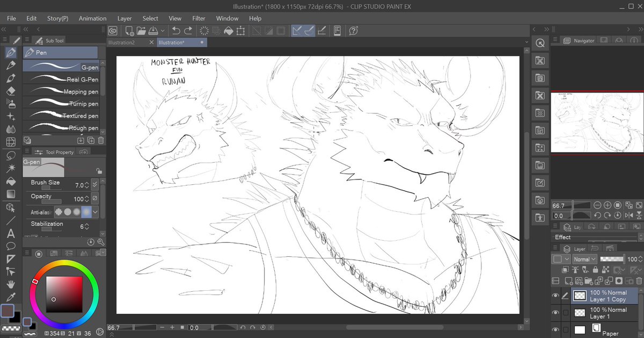The height and width of the screenshot is (338, 644).
Task: Click the Redo arrow in command bar
Action: (x=188, y=31)
